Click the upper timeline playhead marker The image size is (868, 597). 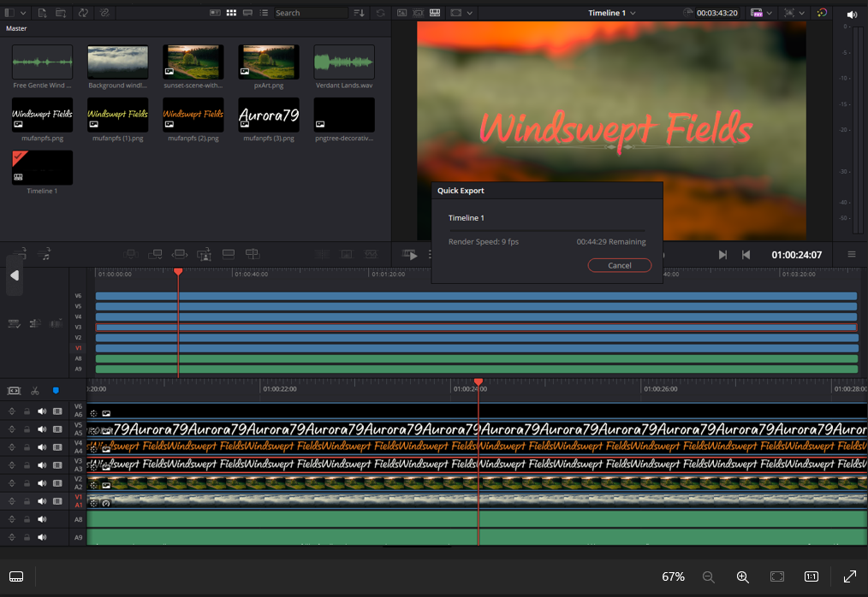pyautogui.click(x=178, y=272)
